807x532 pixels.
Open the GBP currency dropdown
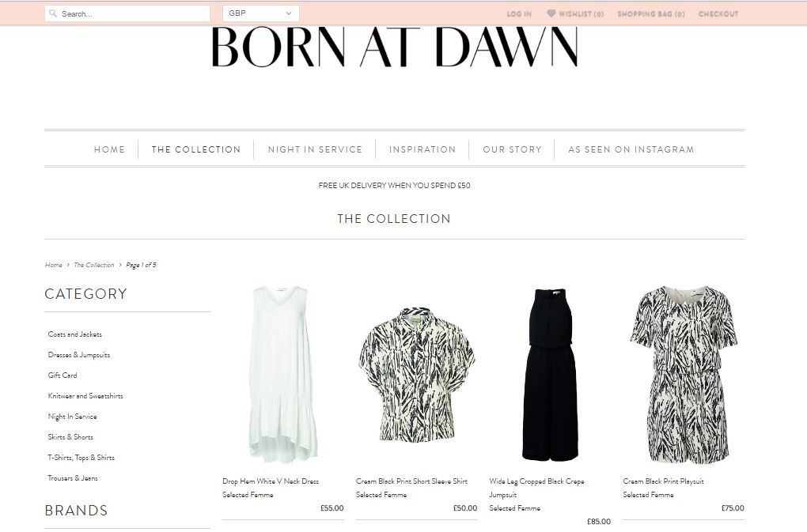260,13
